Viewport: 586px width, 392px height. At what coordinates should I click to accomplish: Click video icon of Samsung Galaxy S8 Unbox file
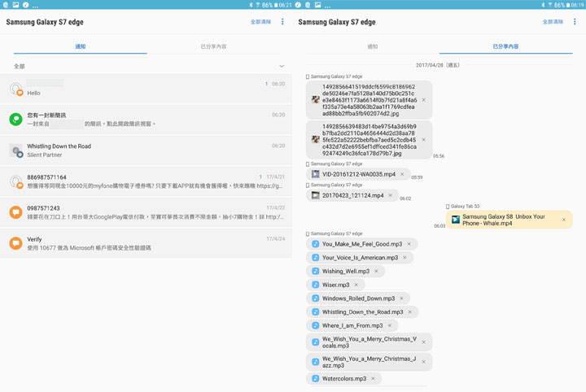tap(456, 220)
